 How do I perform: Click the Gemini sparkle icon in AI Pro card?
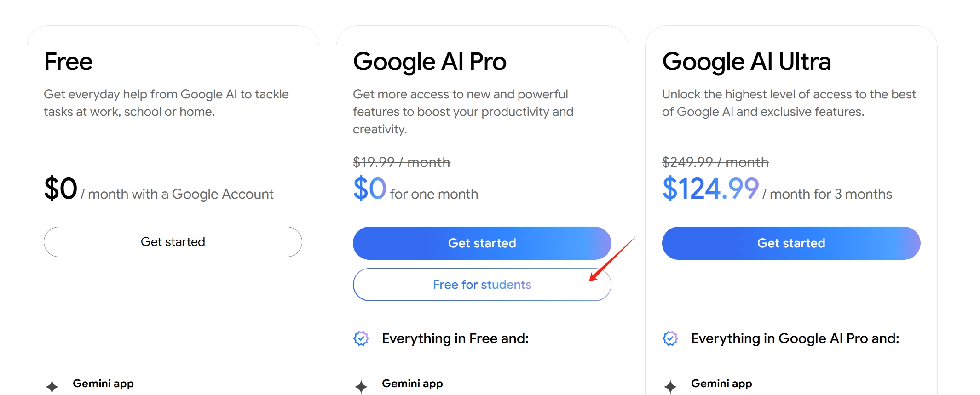tap(362, 386)
